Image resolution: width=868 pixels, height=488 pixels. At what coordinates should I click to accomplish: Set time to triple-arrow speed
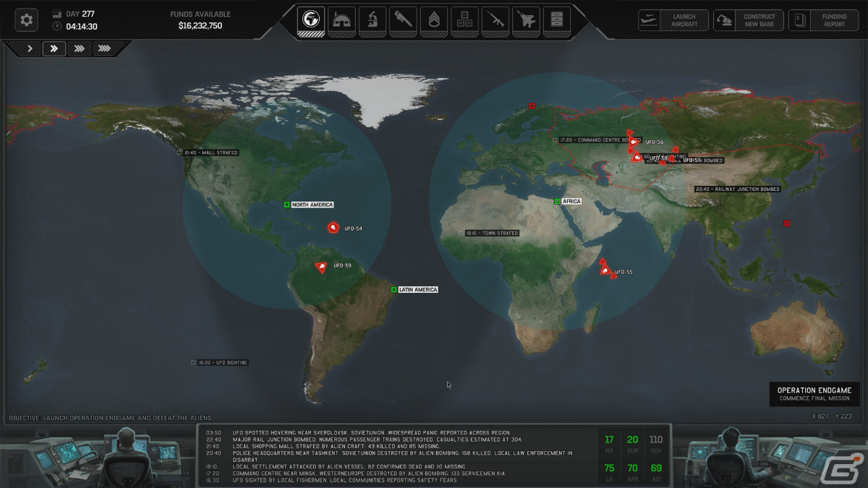79,48
